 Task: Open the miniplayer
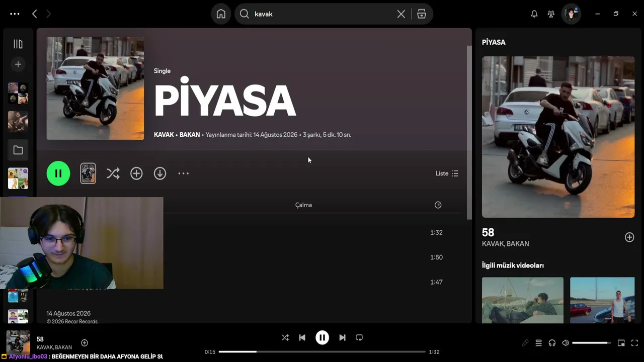(x=621, y=343)
